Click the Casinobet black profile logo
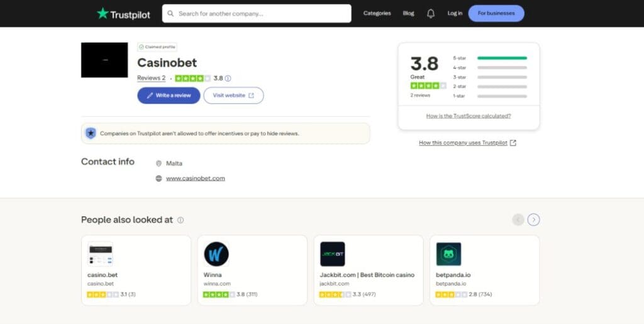 (104, 60)
